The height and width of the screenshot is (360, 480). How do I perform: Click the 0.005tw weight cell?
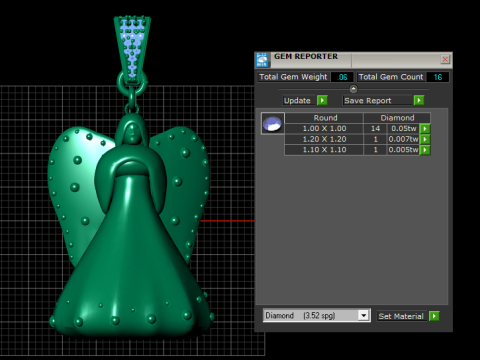pos(403,150)
